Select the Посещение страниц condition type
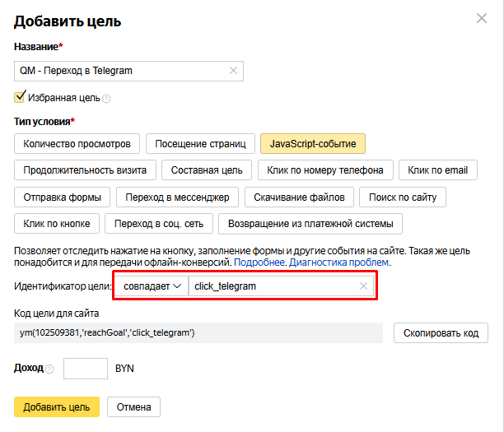Image resolution: width=504 pixels, height=432 pixels. (x=200, y=143)
